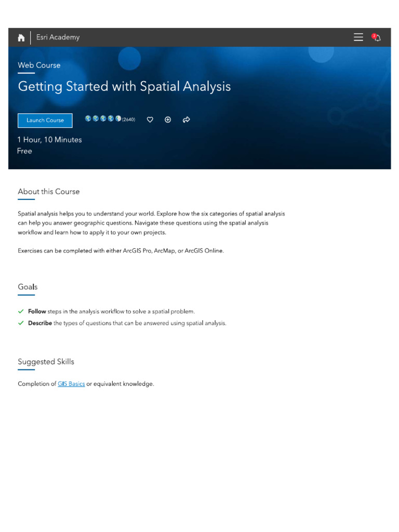Click the Getting Started with Spatial Analysis title
This screenshot has width=399, height=532.
(x=124, y=86)
